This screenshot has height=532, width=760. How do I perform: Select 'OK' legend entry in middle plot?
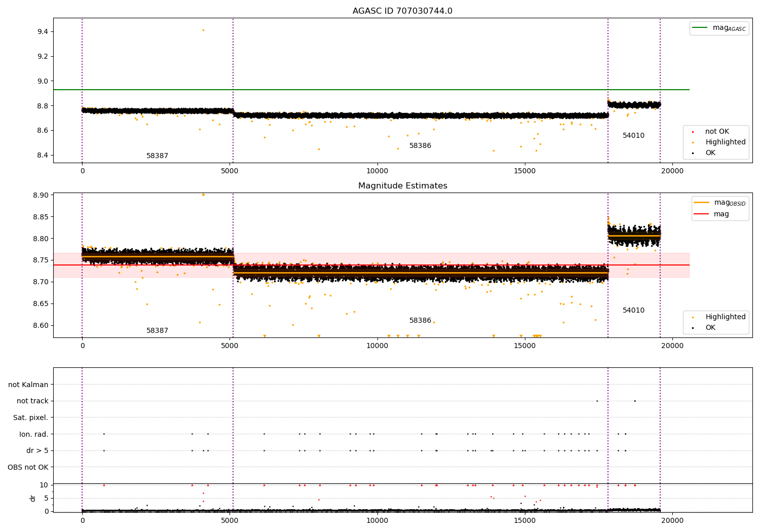coord(710,328)
